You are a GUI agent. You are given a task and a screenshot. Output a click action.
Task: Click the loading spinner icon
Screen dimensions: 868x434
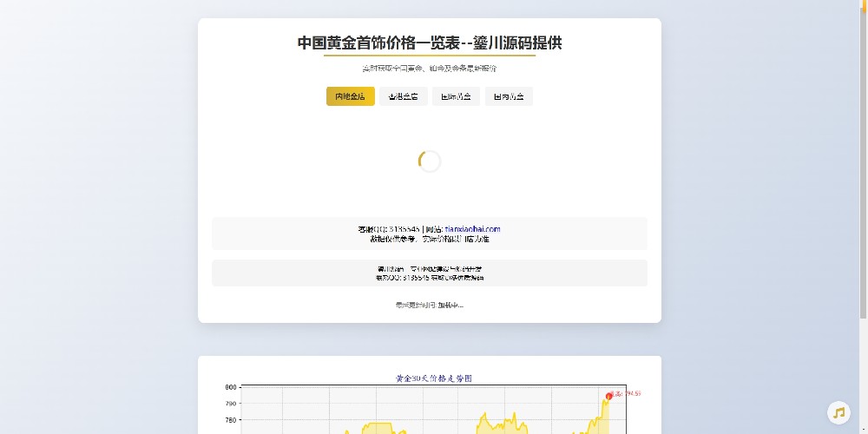430,161
